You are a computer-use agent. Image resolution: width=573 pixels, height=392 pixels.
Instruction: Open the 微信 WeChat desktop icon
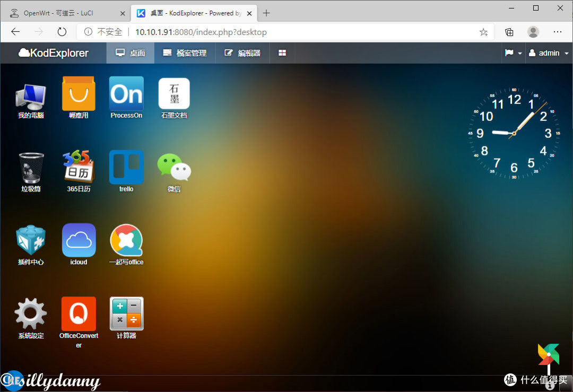pyautogui.click(x=174, y=167)
